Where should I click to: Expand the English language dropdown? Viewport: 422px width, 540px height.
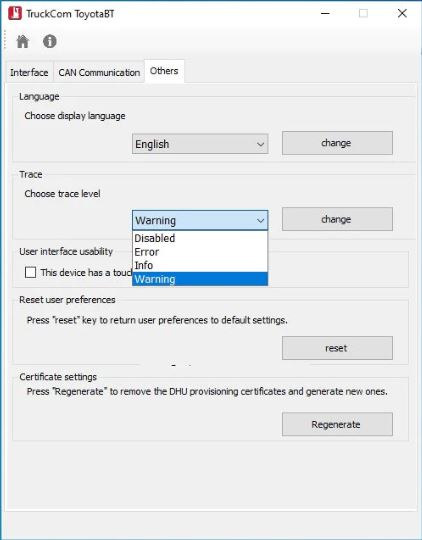(200, 144)
